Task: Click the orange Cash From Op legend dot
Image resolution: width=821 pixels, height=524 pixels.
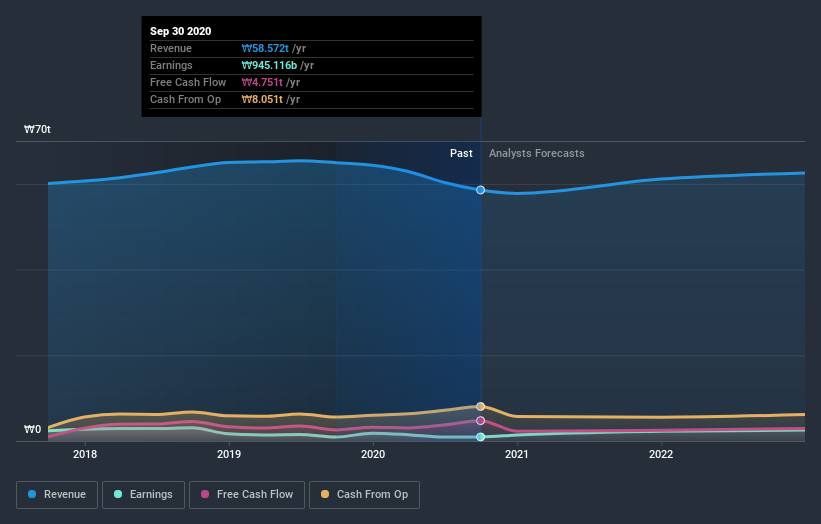Action: tap(325, 494)
